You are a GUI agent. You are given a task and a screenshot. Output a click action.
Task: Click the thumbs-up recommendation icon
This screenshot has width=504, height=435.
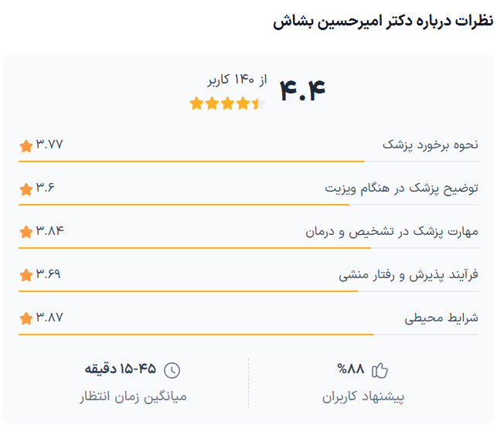pos(380,370)
